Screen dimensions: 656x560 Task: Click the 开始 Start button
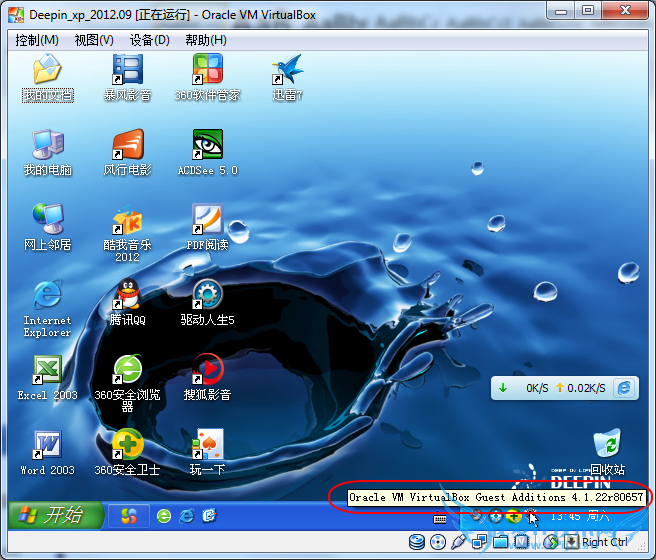(x=56, y=515)
